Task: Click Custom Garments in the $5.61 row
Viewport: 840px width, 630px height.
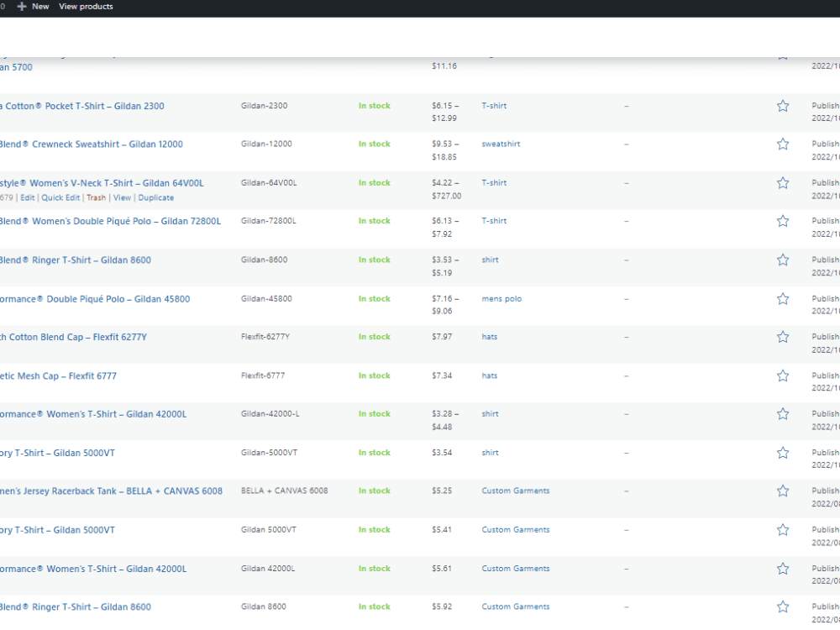Action: click(516, 569)
